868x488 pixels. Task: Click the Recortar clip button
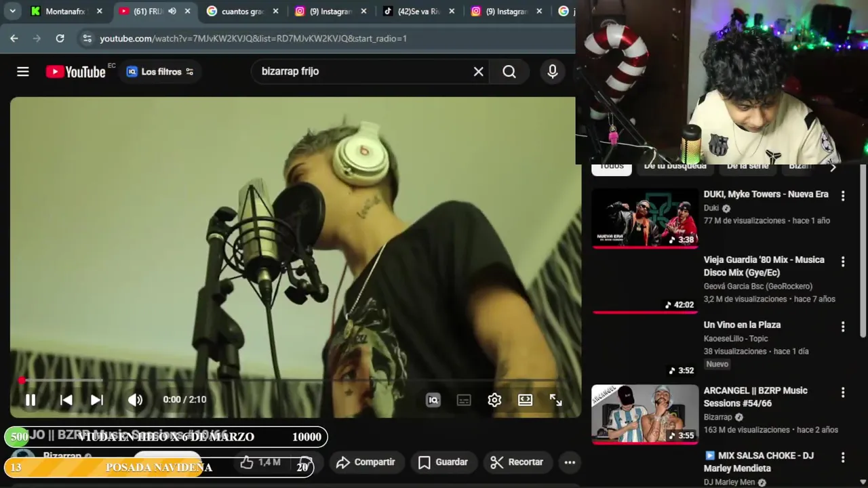517,462
